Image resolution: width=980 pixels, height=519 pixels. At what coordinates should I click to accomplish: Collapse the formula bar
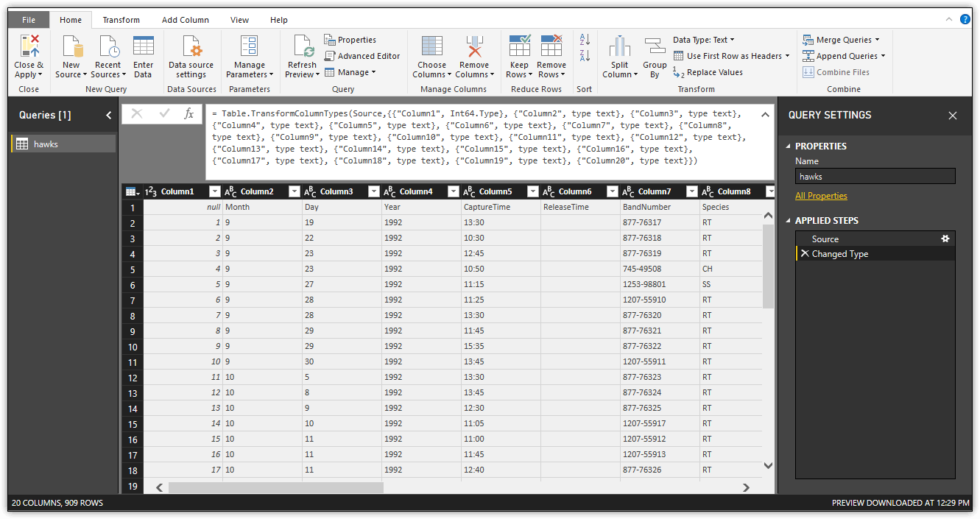765,114
